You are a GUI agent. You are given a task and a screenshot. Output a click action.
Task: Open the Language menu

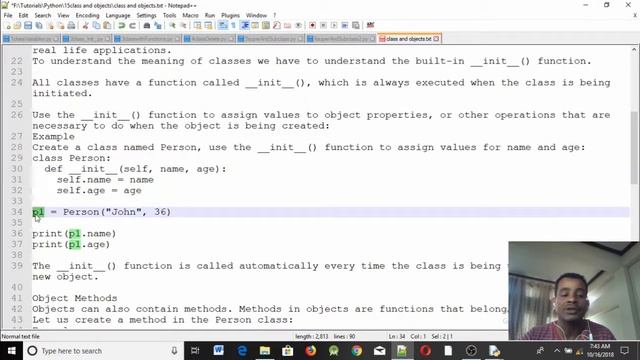[x=118, y=16]
